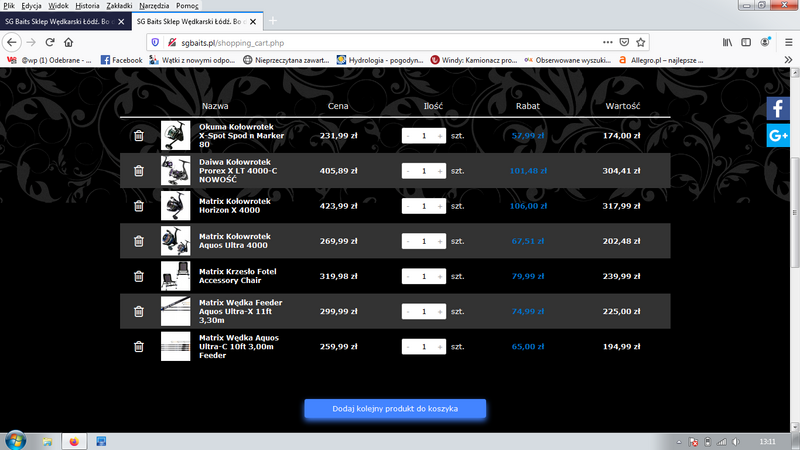Open the Zakładki menu
The width and height of the screenshot is (800, 450).
[x=119, y=6]
